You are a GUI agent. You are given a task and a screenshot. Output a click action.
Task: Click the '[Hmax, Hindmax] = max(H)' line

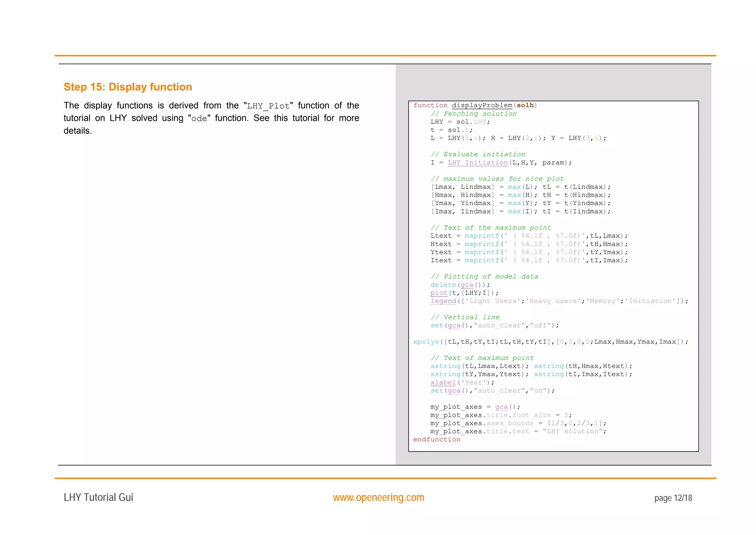(520, 195)
